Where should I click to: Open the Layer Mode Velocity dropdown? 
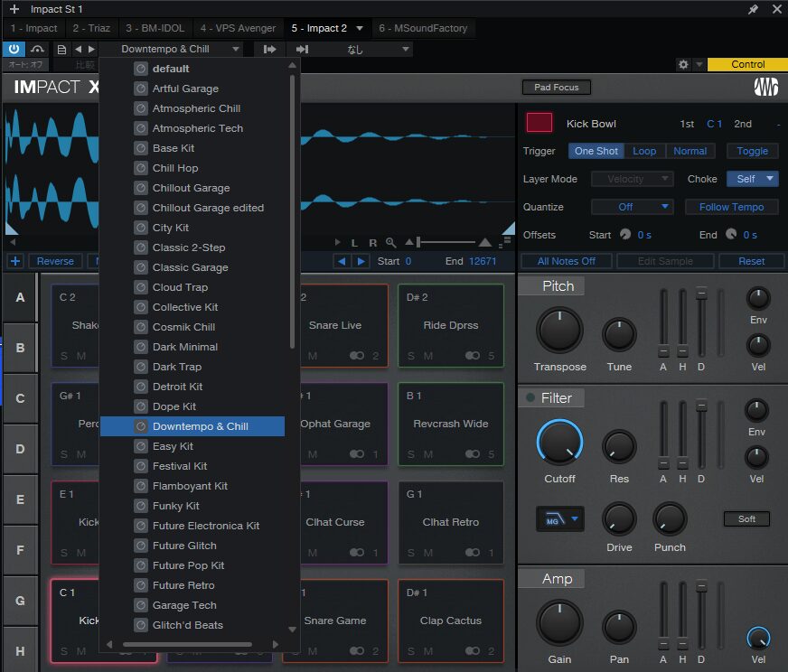632,179
